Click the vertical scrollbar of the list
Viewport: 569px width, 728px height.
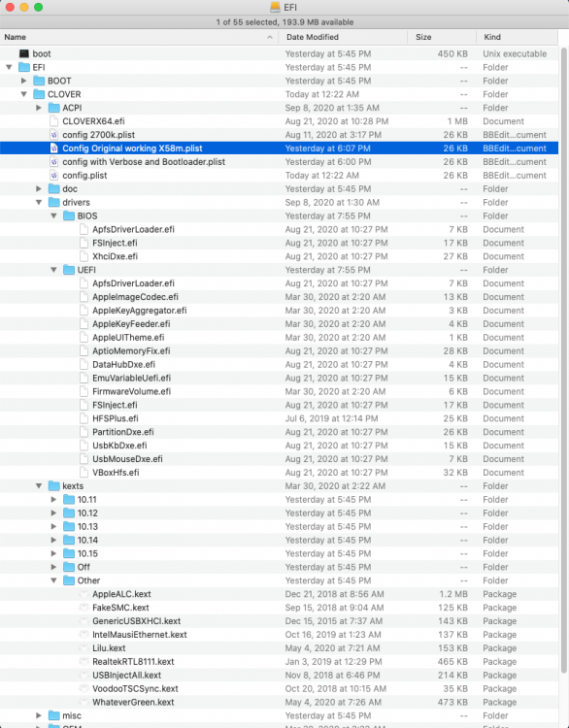[564, 360]
